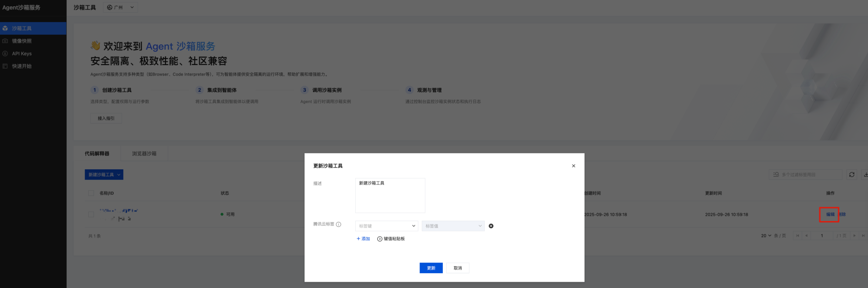Toggle the select-all checkbox in table header
Viewport: 868px width, 288px height.
(x=91, y=193)
